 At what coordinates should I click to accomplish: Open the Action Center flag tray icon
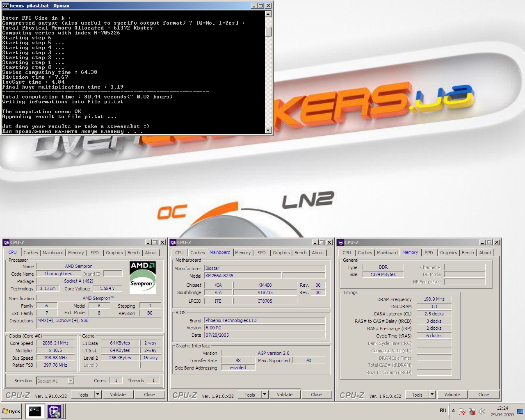462,411
